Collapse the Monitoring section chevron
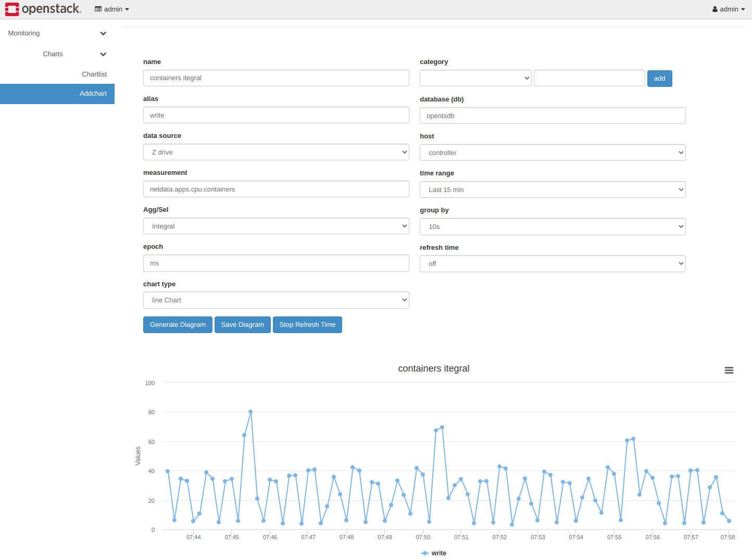Screen dimensions: 752x560 [x=103, y=33]
